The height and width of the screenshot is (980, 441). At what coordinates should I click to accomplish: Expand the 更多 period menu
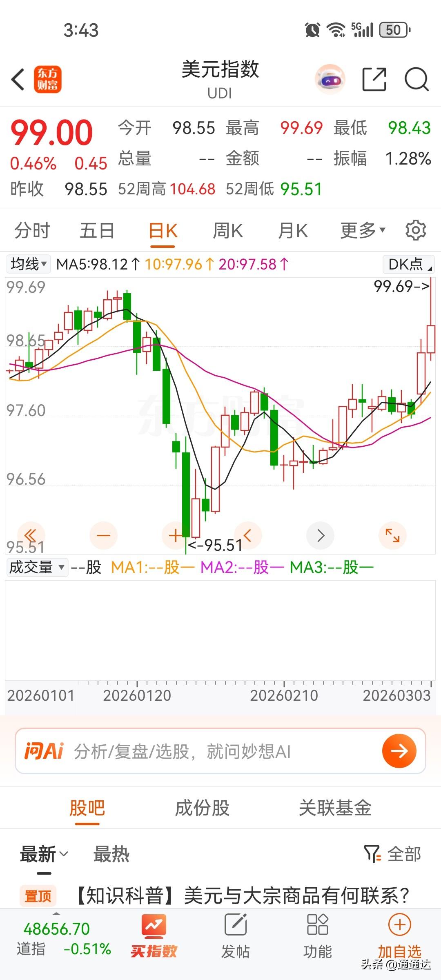[x=363, y=230]
